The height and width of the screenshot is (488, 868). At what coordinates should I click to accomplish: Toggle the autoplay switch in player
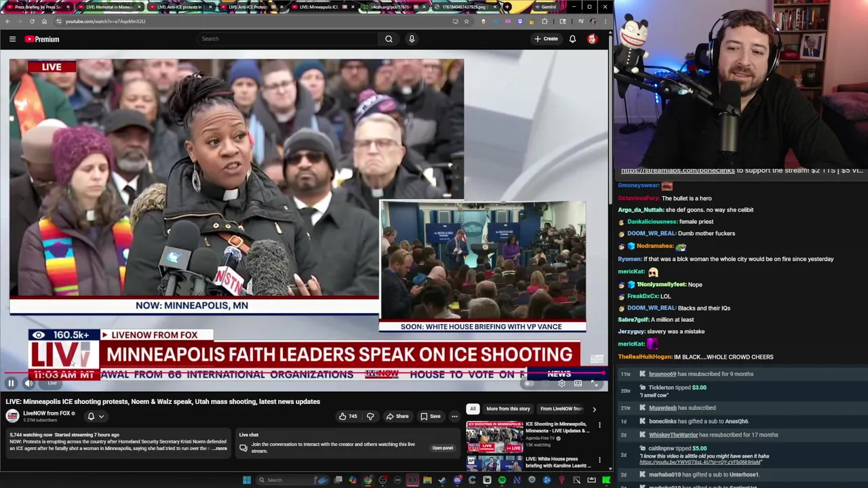(528, 384)
